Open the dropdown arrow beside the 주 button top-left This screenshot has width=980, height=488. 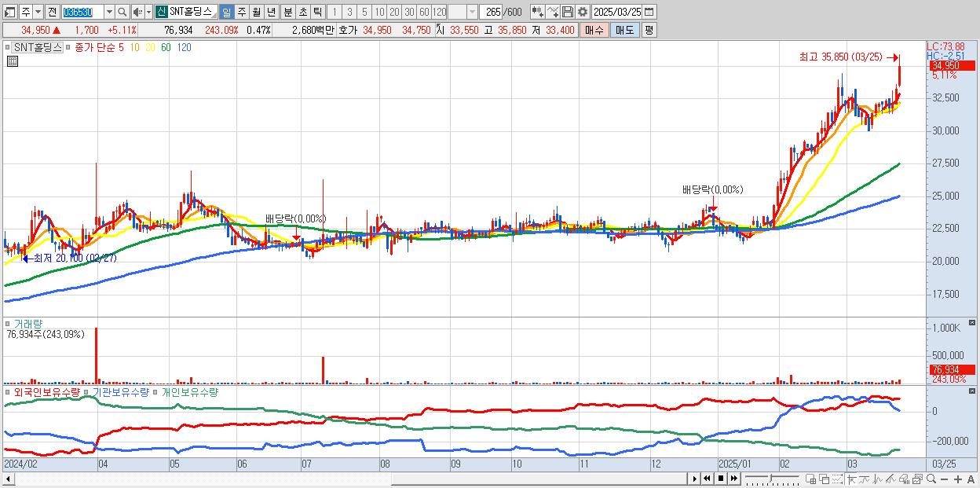click(x=38, y=12)
